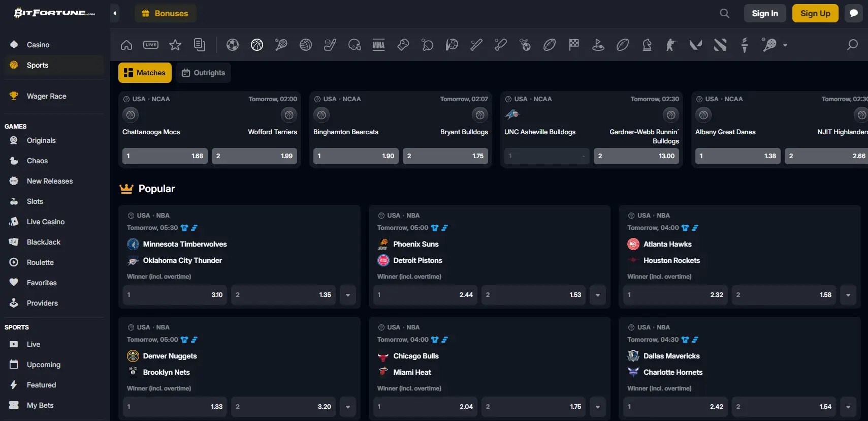Screen dimensions: 868x421
Task: Switch to the Matches tab
Action: click(145, 73)
